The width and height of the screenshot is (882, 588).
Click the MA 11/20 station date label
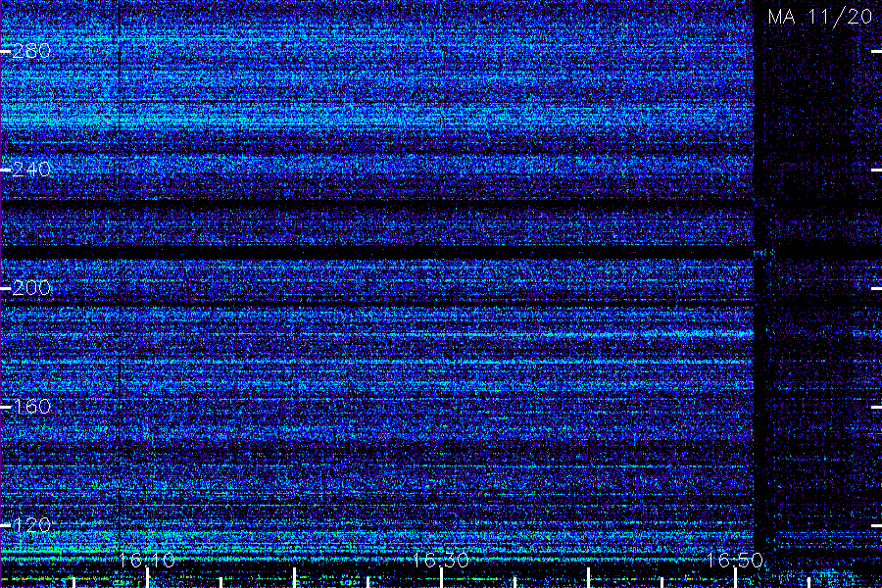pyautogui.click(x=820, y=17)
